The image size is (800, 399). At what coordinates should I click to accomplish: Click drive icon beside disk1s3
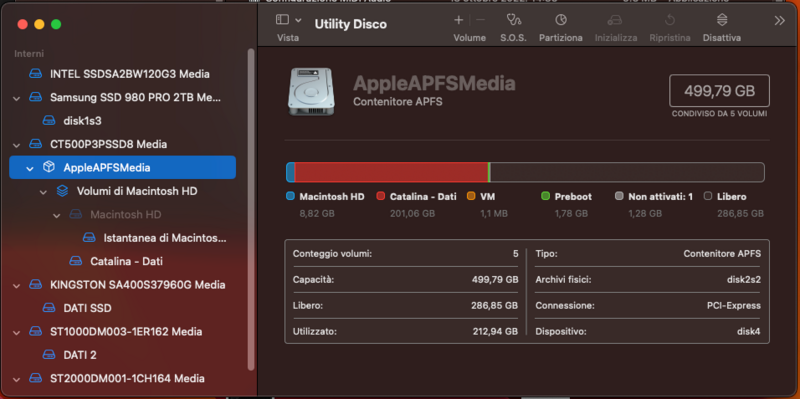[48, 121]
